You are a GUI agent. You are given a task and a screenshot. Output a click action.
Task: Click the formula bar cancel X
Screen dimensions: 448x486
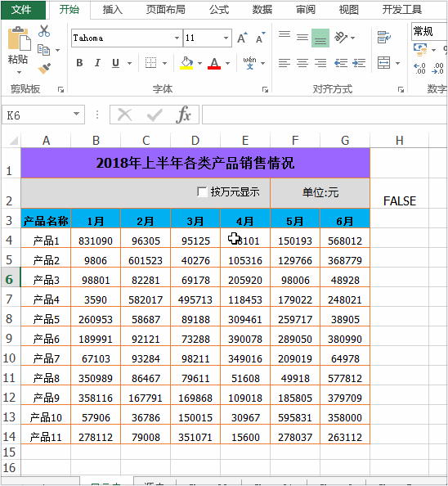click(x=125, y=115)
